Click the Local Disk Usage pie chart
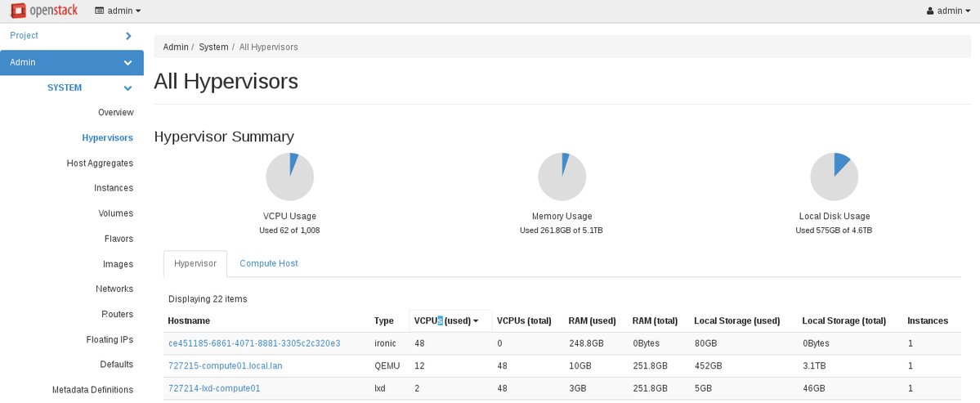The width and height of the screenshot is (980, 403). (835, 177)
